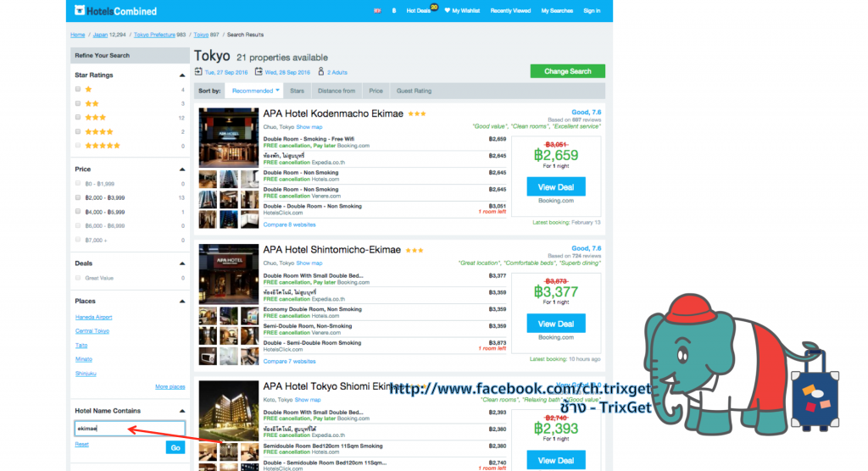Click View Deal for ฿2,659 Kodenmacho

tap(556, 187)
